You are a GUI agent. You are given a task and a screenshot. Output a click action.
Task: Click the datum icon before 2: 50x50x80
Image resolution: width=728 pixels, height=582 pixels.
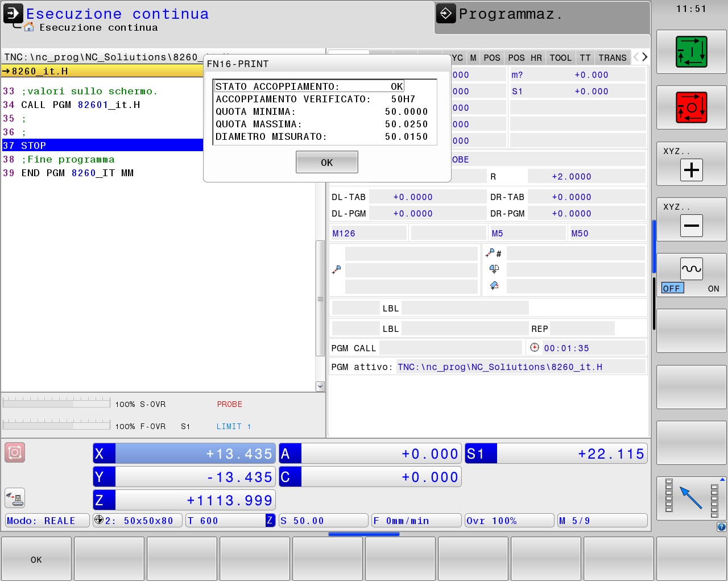tap(99, 520)
